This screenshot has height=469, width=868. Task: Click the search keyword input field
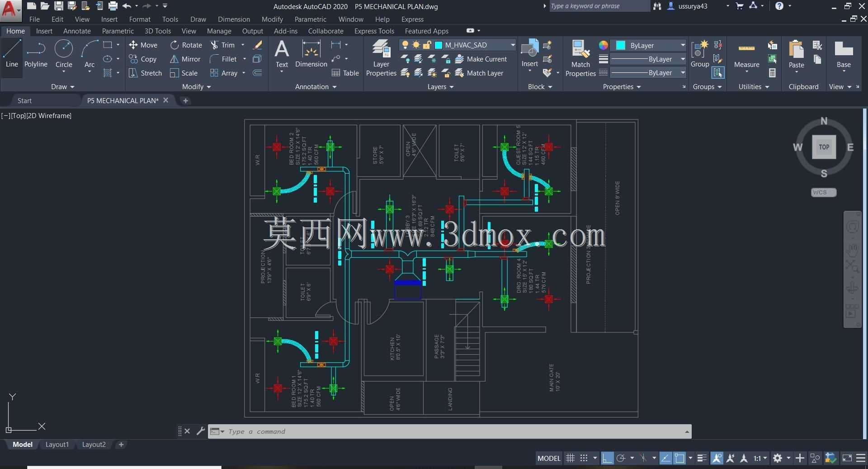599,6
